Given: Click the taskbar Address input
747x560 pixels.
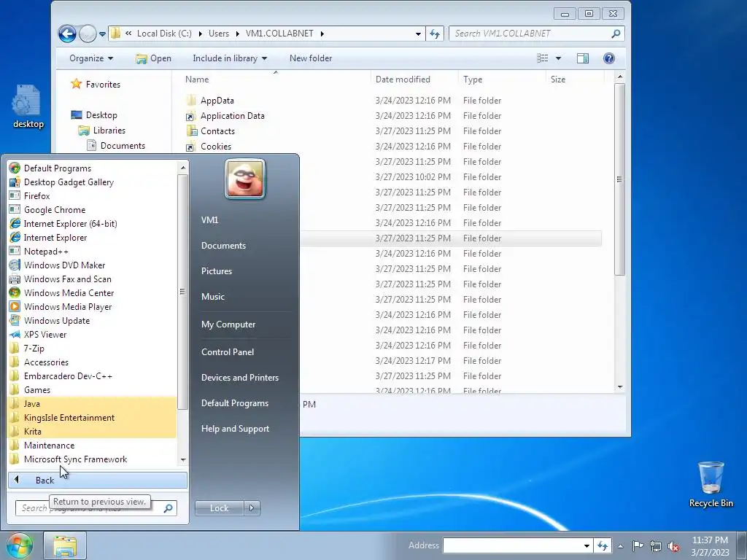Looking at the screenshot, I should [513, 545].
